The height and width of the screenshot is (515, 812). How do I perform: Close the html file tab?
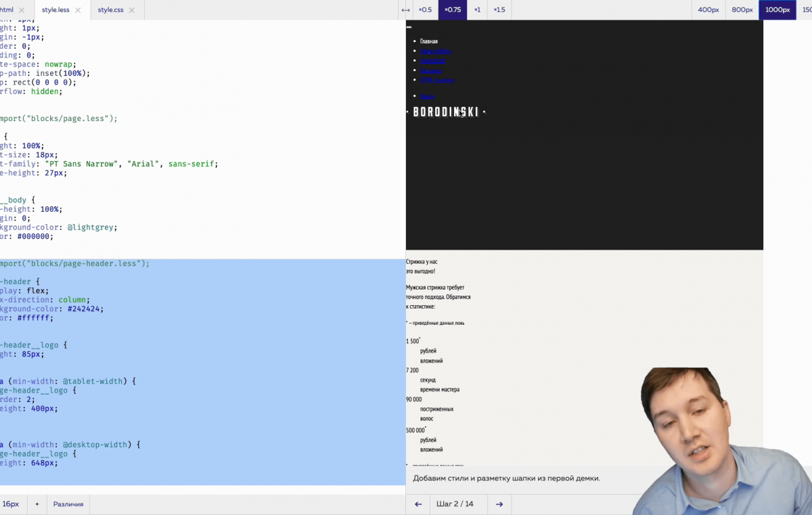point(22,10)
